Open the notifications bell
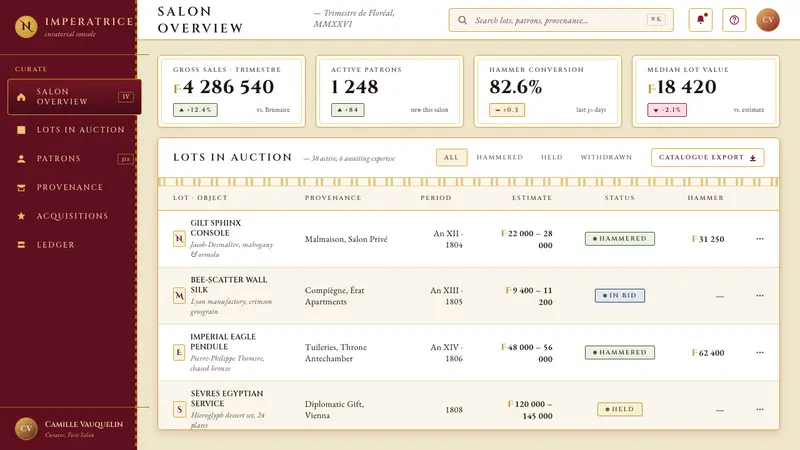The width and height of the screenshot is (800, 450). (701, 20)
